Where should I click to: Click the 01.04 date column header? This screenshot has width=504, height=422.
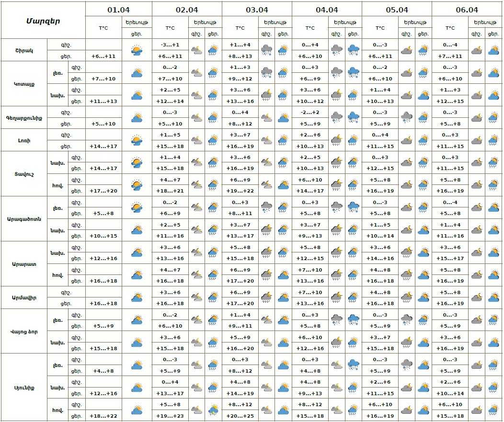118,9
